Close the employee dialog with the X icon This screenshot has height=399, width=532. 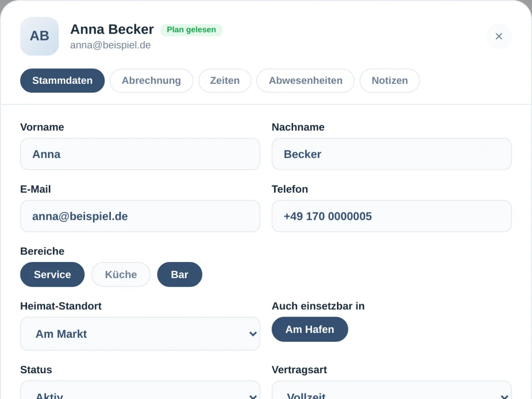[499, 36]
